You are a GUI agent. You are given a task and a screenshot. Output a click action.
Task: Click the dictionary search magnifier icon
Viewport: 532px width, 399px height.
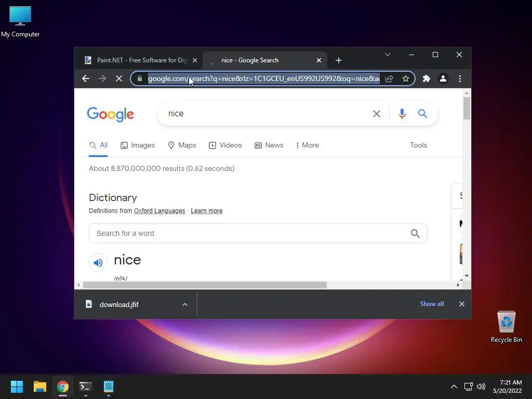tap(415, 233)
